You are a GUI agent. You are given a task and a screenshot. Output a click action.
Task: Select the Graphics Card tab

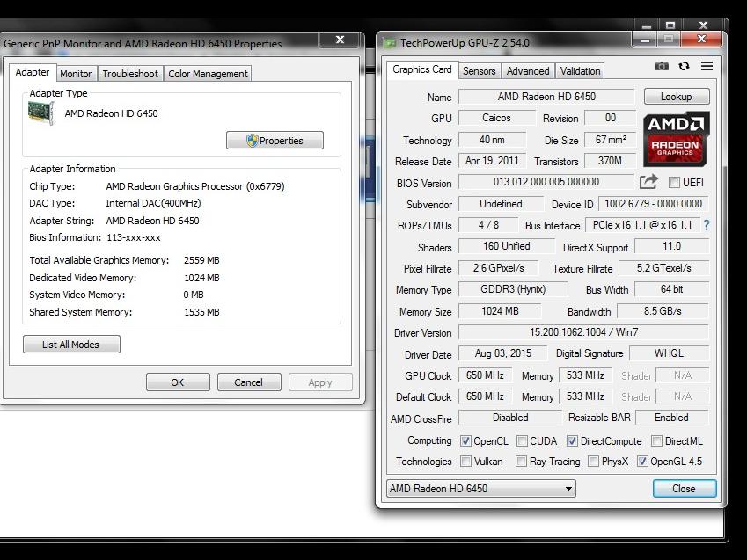tap(422, 69)
